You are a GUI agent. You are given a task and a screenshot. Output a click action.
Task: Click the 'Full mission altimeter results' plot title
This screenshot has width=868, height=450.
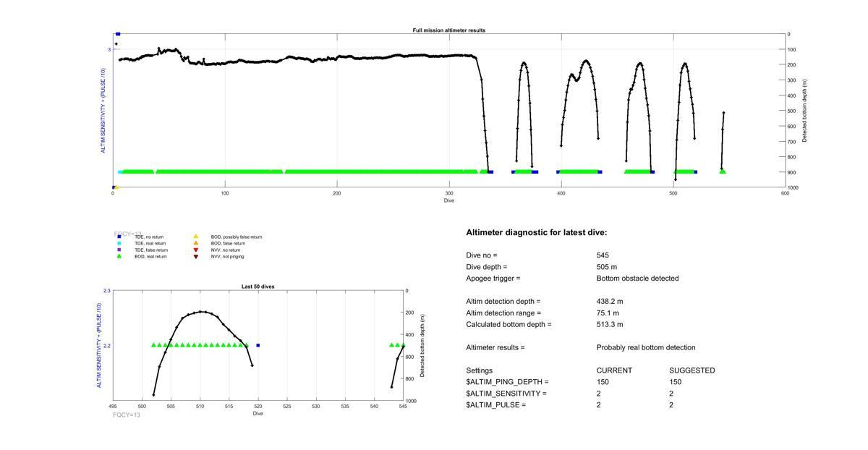pyautogui.click(x=449, y=30)
